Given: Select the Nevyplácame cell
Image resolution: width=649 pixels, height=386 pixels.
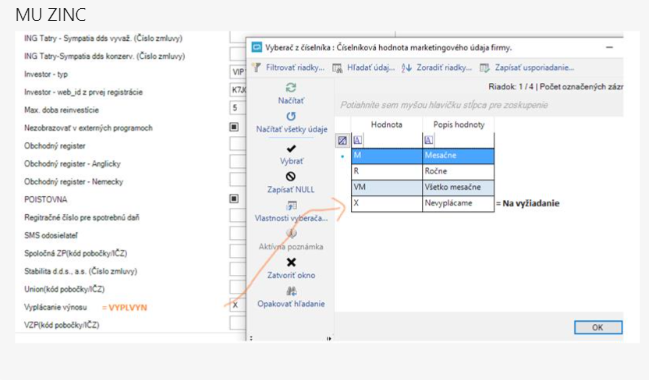Looking at the screenshot, I should click(458, 204).
